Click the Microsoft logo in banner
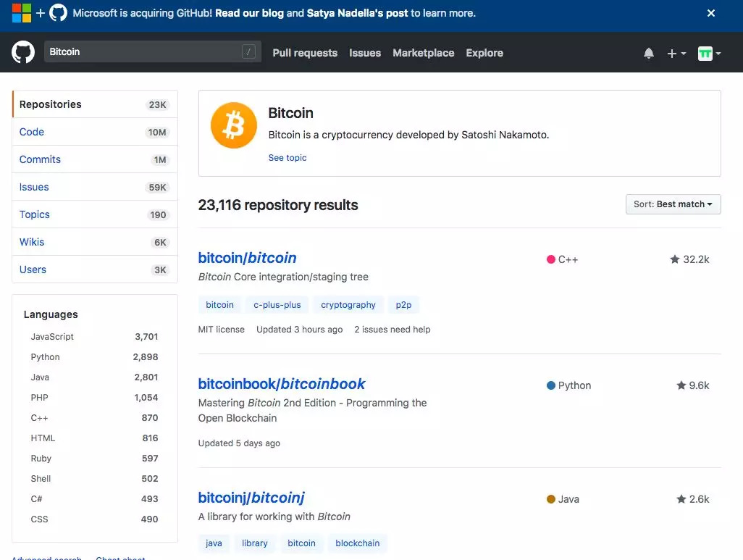This screenshot has width=743, height=560. [x=21, y=13]
